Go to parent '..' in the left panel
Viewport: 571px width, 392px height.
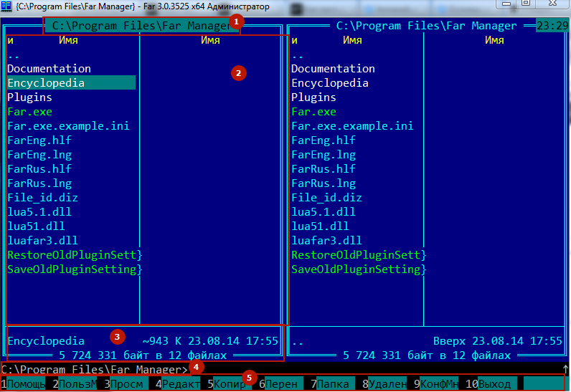click(x=14, y=55)
